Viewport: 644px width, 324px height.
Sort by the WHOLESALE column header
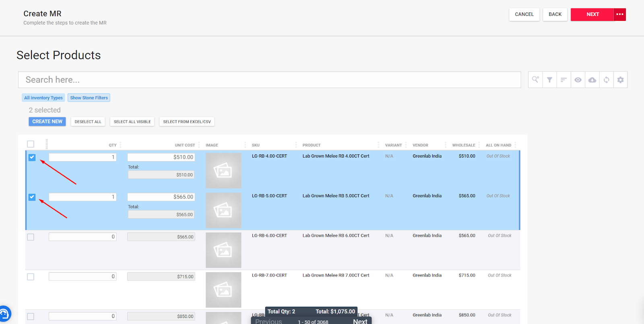tap(464, 145)
